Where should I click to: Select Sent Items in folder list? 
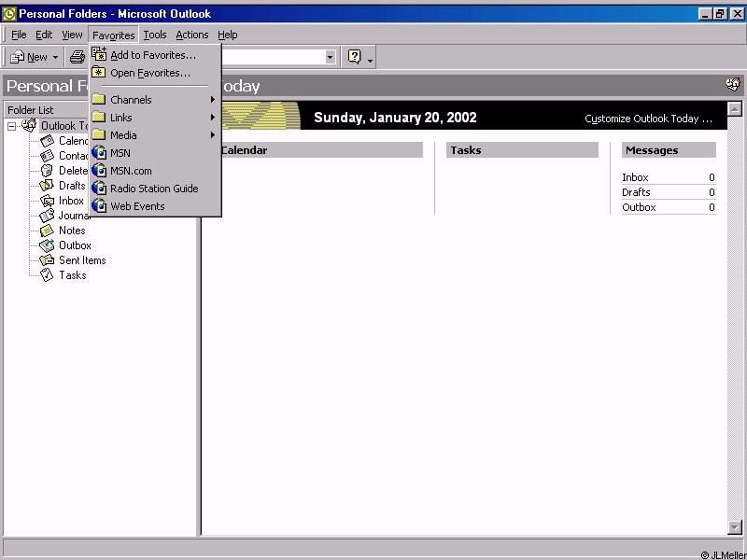pos(82,260)
